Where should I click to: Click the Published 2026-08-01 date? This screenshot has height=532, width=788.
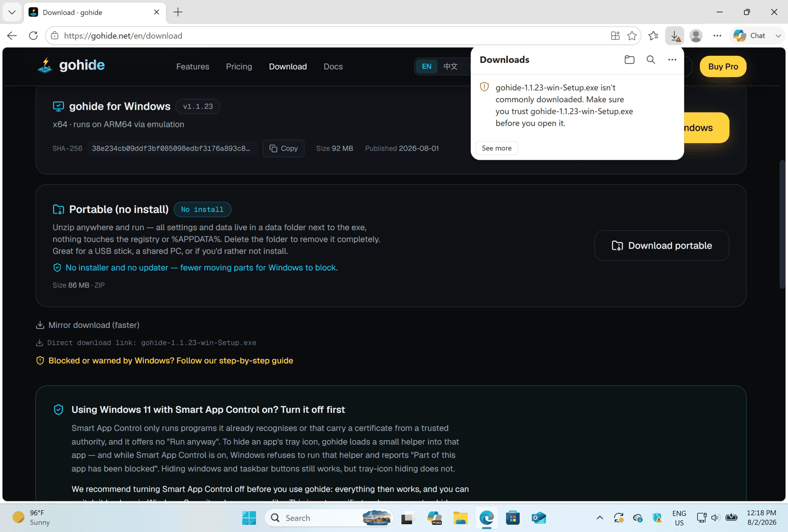click(x=402, y=149)
